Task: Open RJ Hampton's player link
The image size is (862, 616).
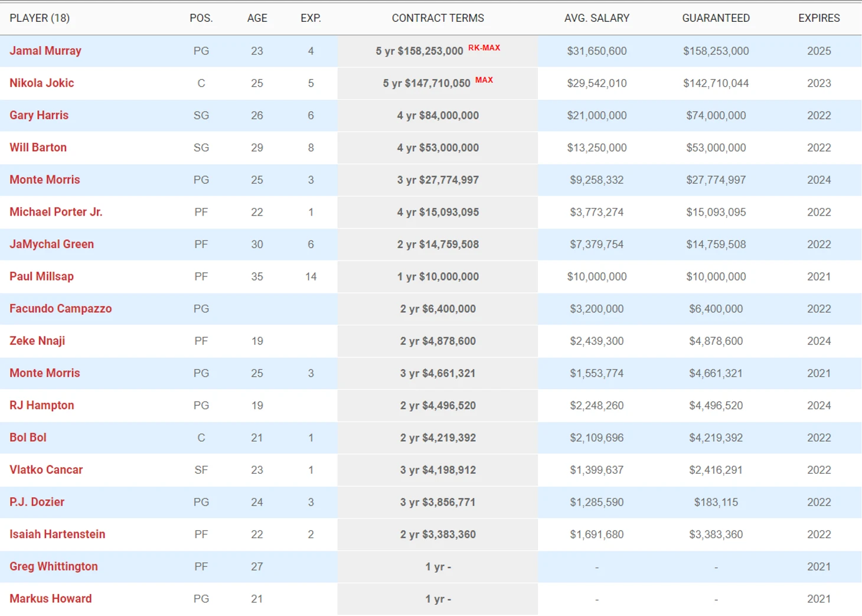Action: pos(42,405)
